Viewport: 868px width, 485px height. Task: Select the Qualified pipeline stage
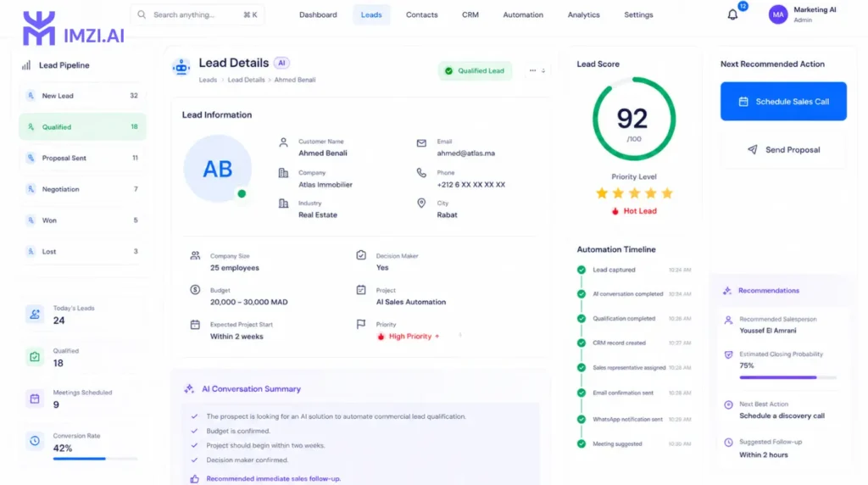tap(82, 127)
